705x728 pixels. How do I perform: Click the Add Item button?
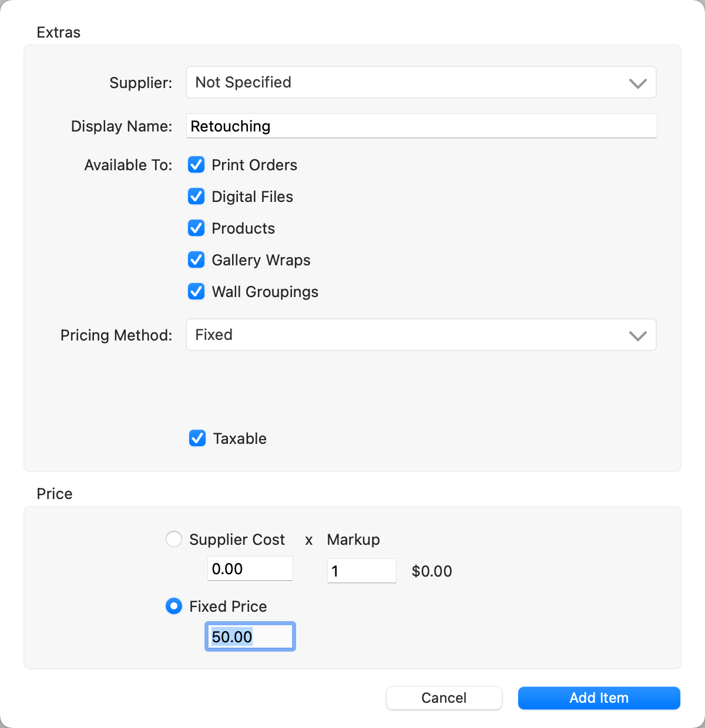pyautogui.click(x=599, y=698)
